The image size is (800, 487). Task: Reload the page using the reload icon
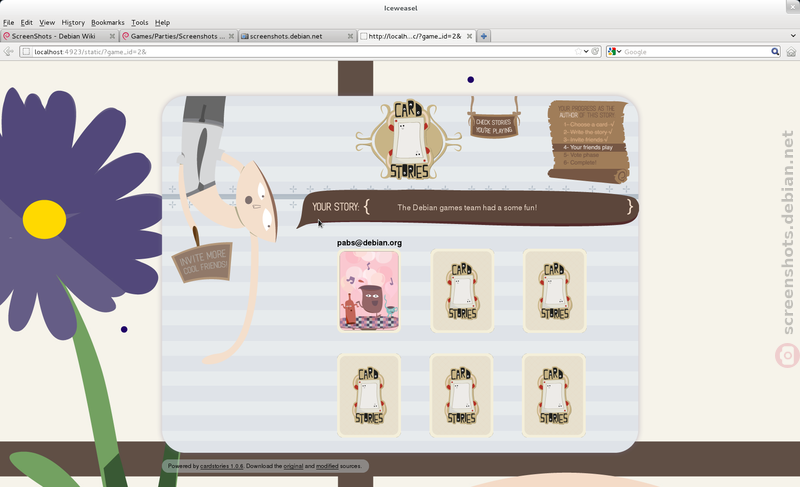595,52
